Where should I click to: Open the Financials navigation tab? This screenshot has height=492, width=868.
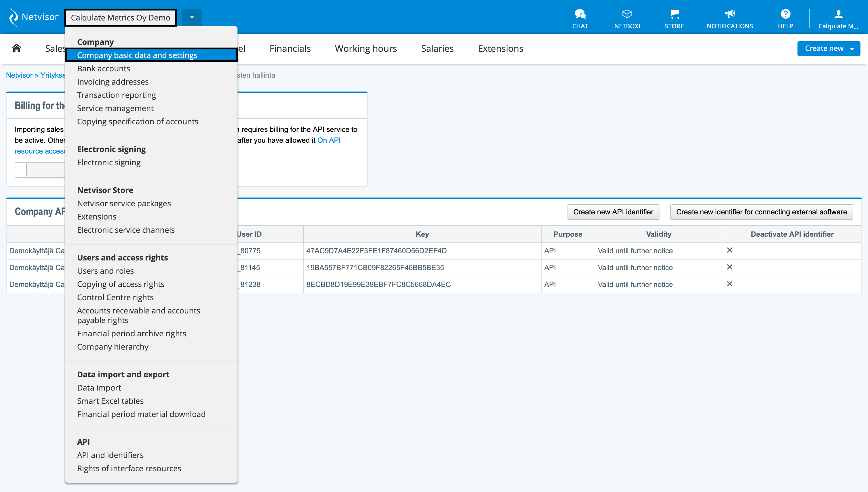point(290,49)
